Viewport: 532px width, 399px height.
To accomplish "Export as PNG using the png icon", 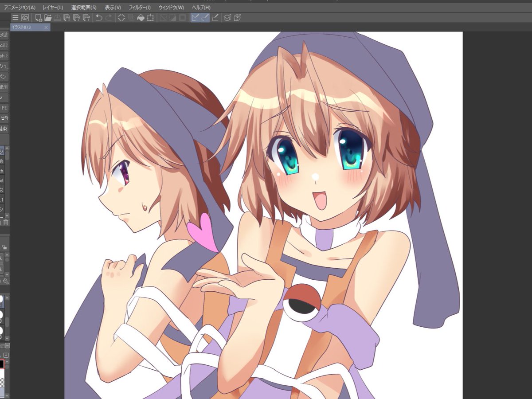I will tap(77, 18).
